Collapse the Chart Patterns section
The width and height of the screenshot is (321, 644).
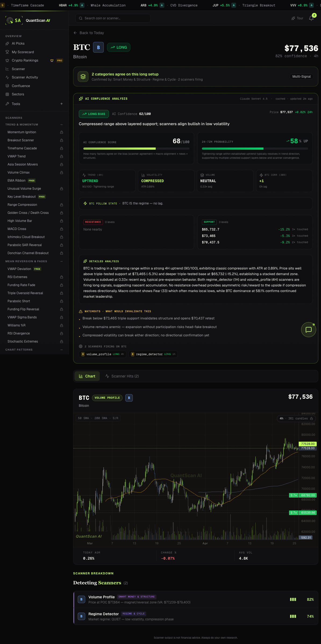[62, 350]
